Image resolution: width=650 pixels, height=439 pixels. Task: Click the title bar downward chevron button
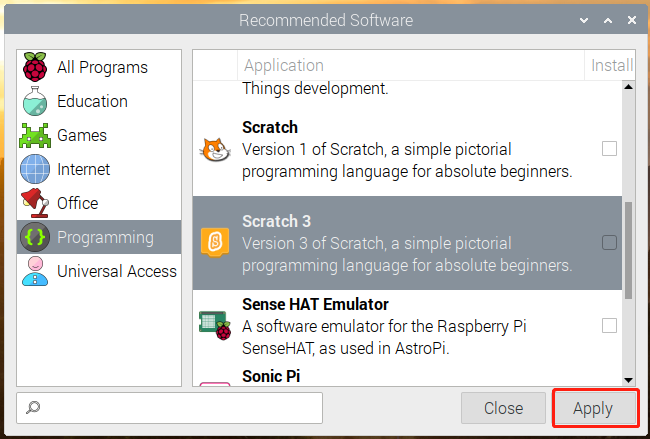584,20
